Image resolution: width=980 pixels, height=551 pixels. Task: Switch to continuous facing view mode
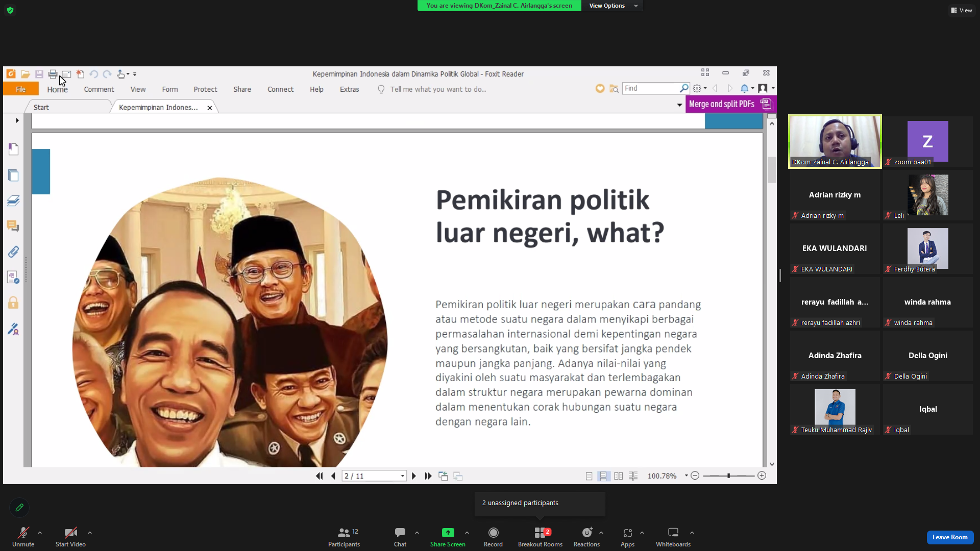[x=633, y=476]
